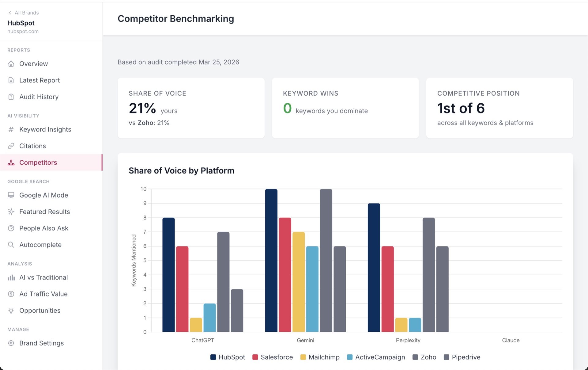
Task: Open People Also Ask
Action: click(51, 228)
